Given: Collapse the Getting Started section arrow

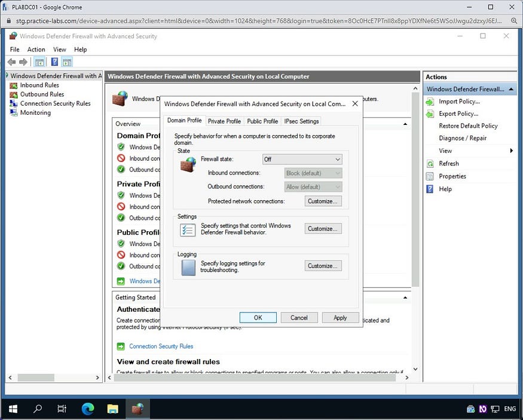Looking at the screenshot, I should [x=405, y=298].
